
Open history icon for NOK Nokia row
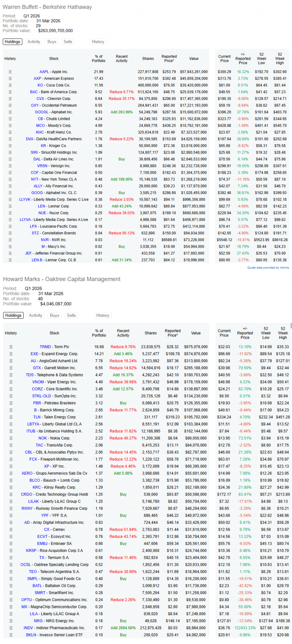[x=11, y=438]
